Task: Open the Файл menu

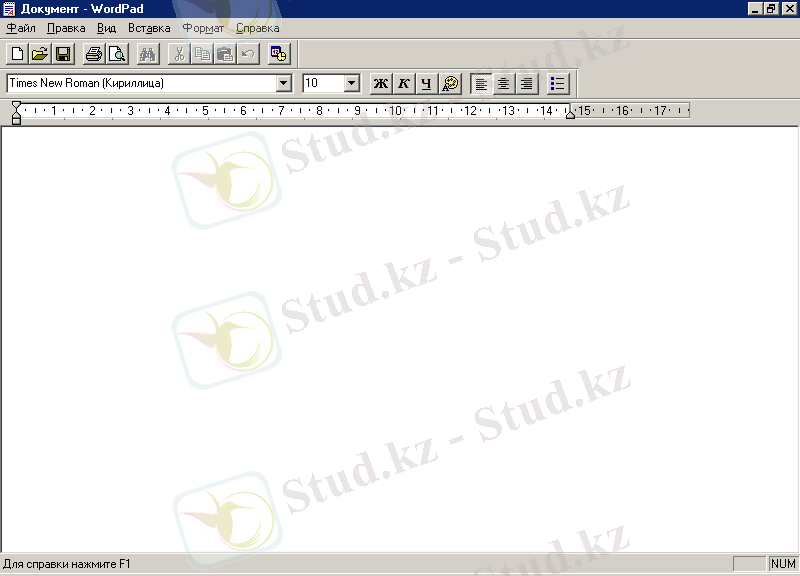Action: (21, 28)
